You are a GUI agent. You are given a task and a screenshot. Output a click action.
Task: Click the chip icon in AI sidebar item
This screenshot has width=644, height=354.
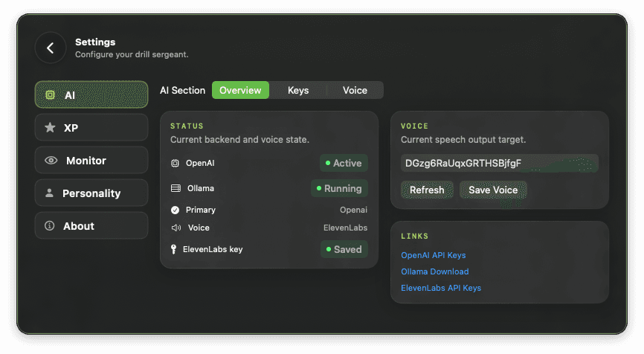tap(50, 95)
